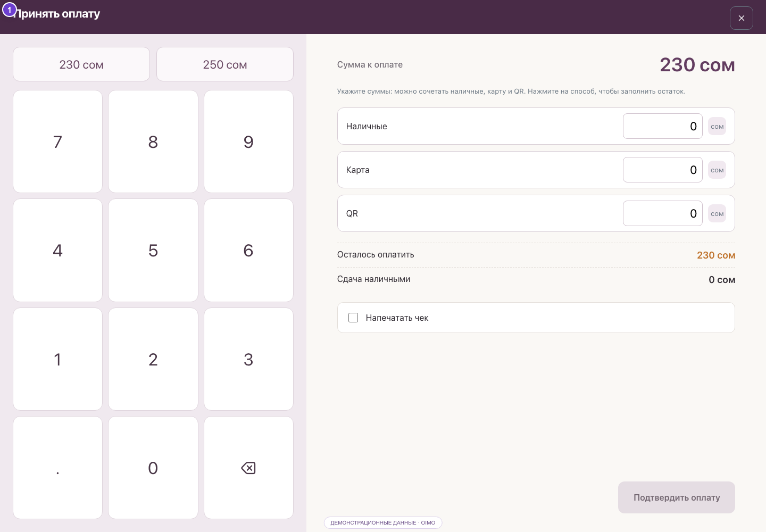
Task: Close the payment dialog
Action: 742,18
